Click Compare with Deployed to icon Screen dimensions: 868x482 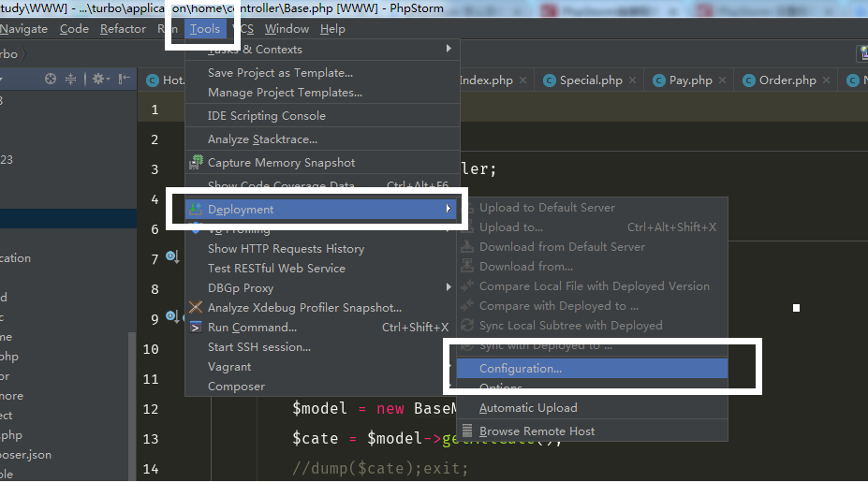pos(467,305)
